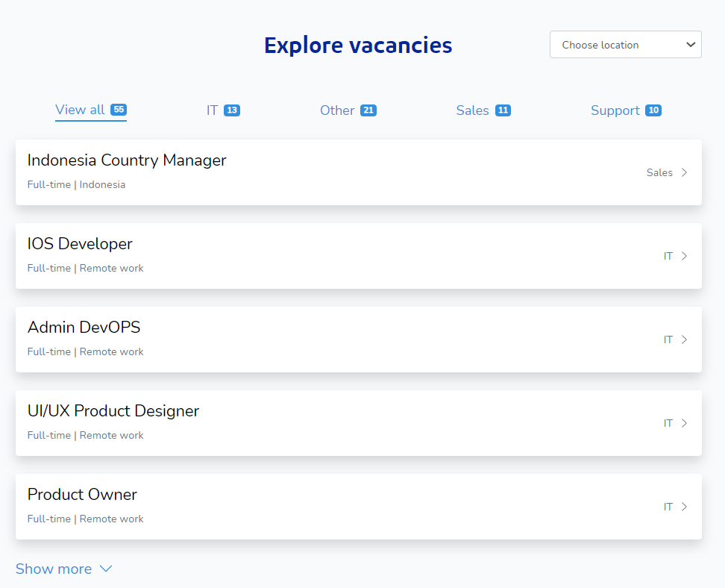Click the right arrow on Admin DevOPS row
Image resolution: width=725 pixels, height=588 pixels.
click(x=684, y=340)
